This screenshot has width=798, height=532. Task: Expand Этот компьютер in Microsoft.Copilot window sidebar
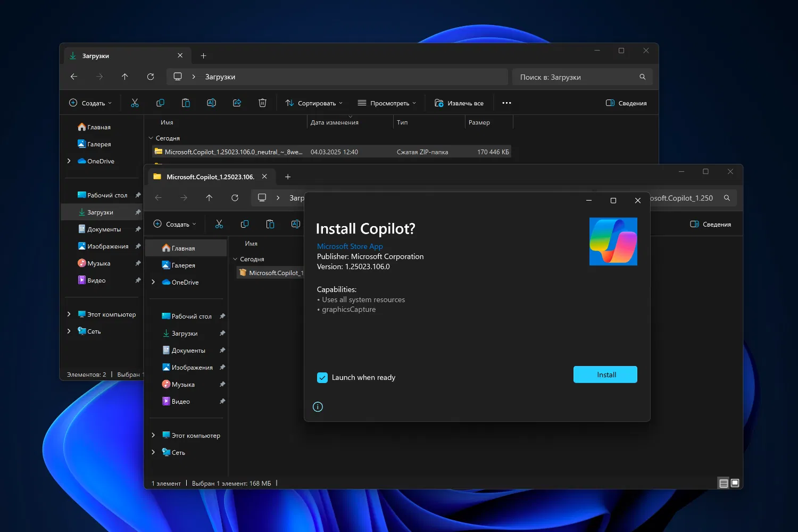(153, 435)
